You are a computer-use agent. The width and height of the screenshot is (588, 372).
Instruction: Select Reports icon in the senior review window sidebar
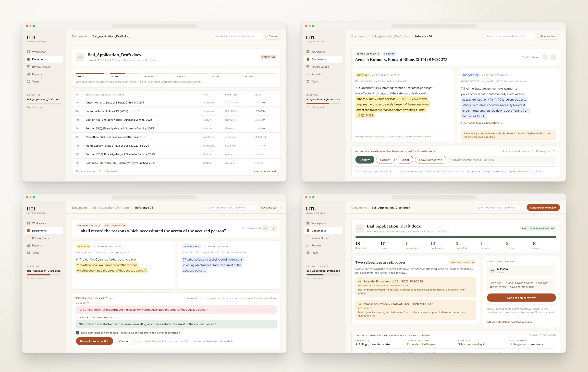(308, 245)
